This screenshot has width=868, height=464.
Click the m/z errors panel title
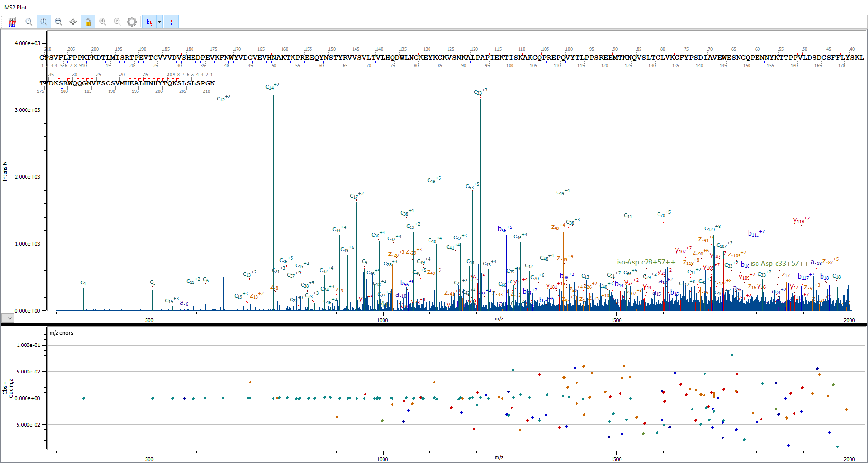pyautogui.click(x=62, y=333)
